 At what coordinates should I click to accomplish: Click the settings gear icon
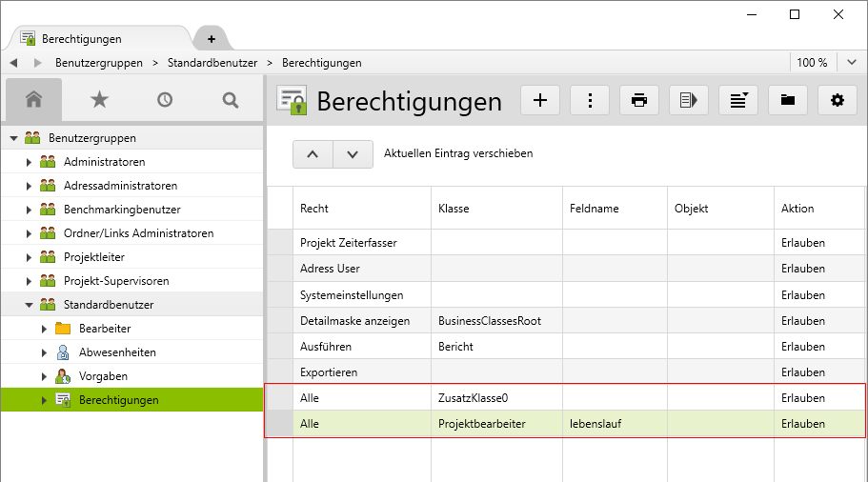(838, 100)
